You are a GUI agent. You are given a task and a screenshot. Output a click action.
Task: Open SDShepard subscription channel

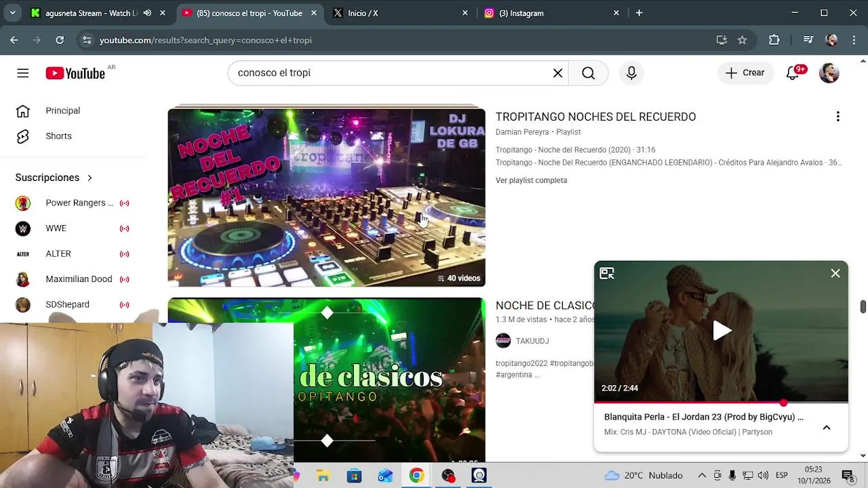coord(73,304)
